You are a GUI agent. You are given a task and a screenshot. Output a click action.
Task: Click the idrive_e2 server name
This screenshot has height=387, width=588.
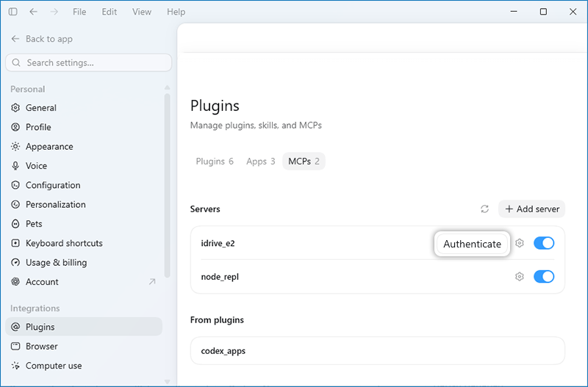218,244
